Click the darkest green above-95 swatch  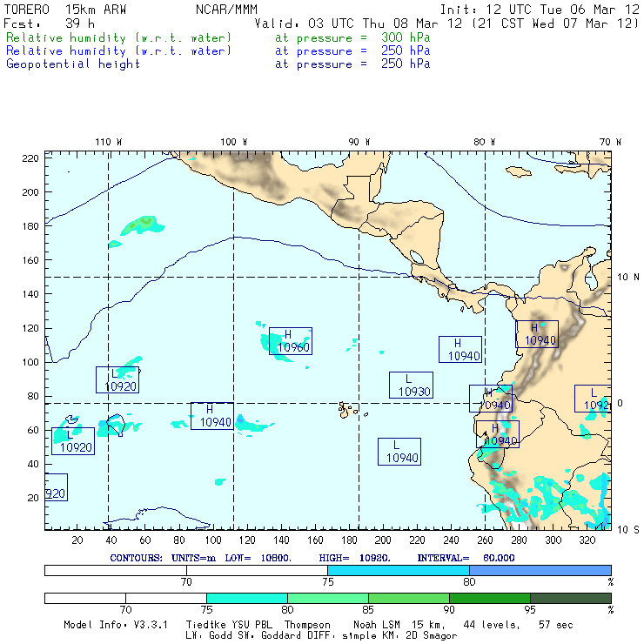(x=571, y=598)
